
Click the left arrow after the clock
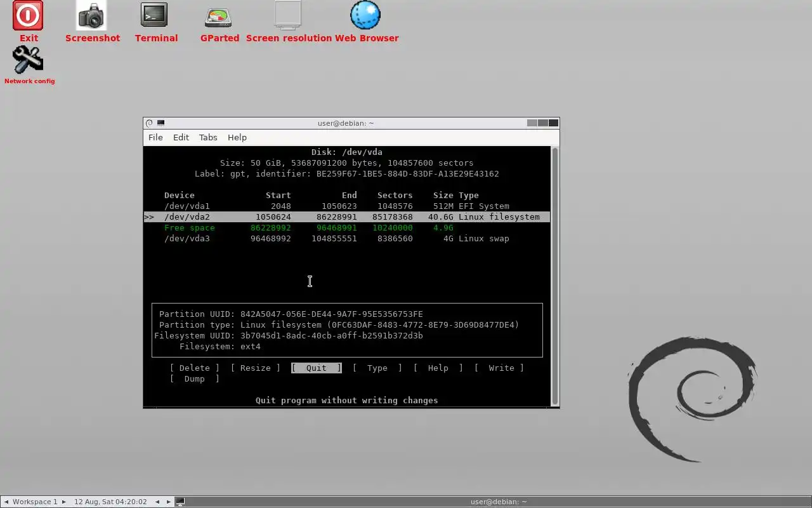[157, 502]
